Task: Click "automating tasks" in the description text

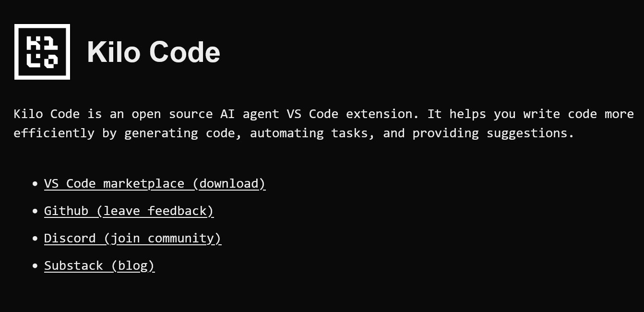Action: (312, 133)
